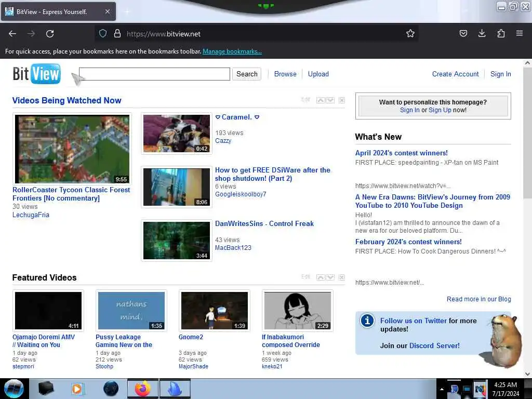Image resolution: width=532 pixels, height=399 pixels.
Task: Move Featured Videos section up
Action: tap(320, 277)
